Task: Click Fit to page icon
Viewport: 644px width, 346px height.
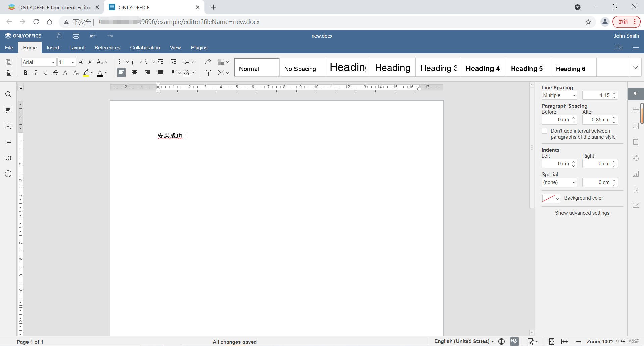Action: pyautogui.click(x=552, y=341)
